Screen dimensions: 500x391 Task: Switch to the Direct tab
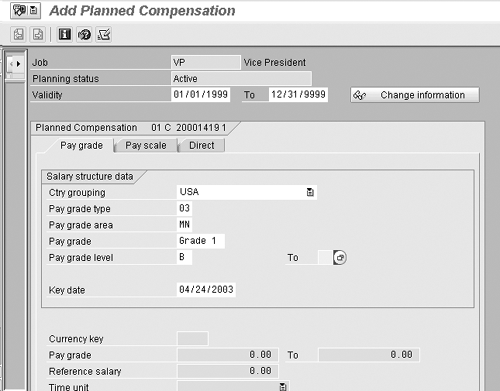[202, 146]
